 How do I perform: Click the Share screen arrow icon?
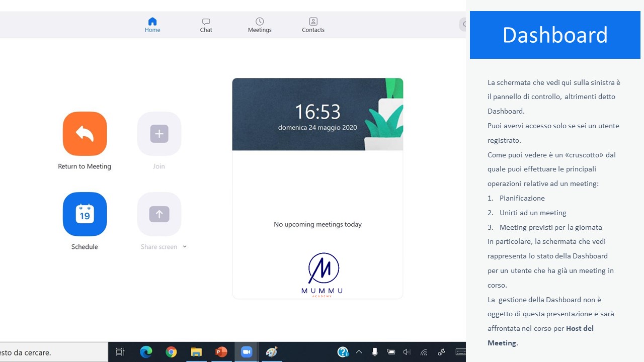(x=159, y=214)
